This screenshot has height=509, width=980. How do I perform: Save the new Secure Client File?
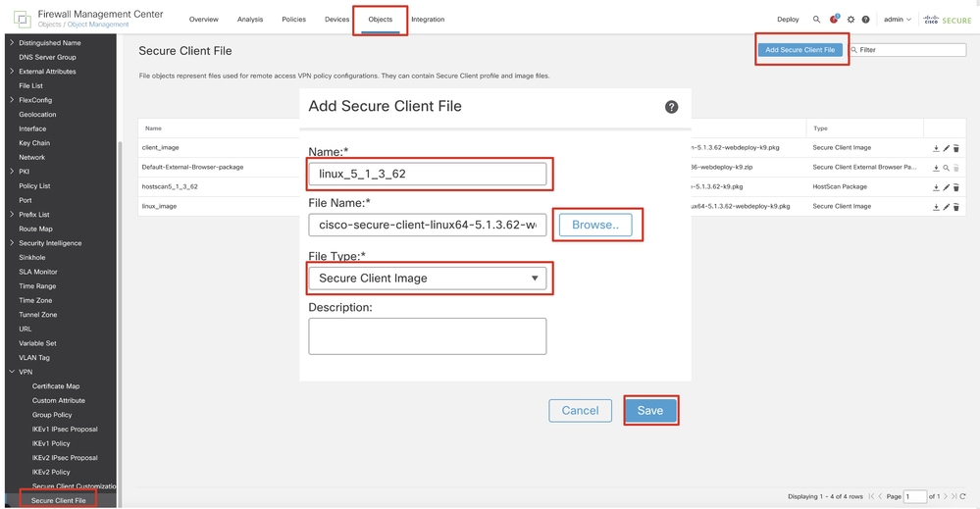650,410
